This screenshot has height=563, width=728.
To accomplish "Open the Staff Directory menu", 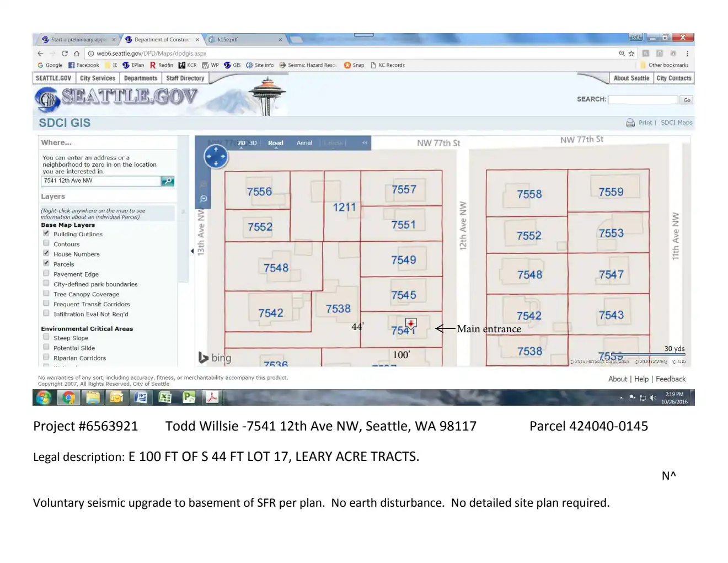I will tap(185, 78).
